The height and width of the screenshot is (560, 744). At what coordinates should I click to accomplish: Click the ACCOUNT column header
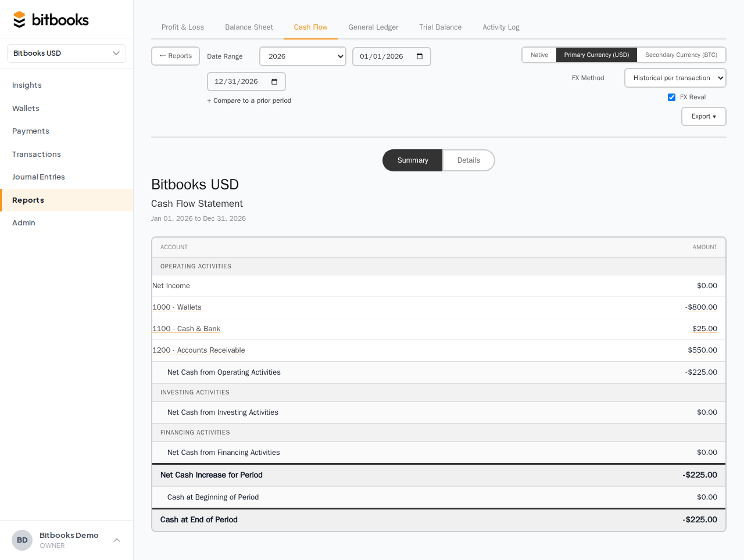click(174, 247)
